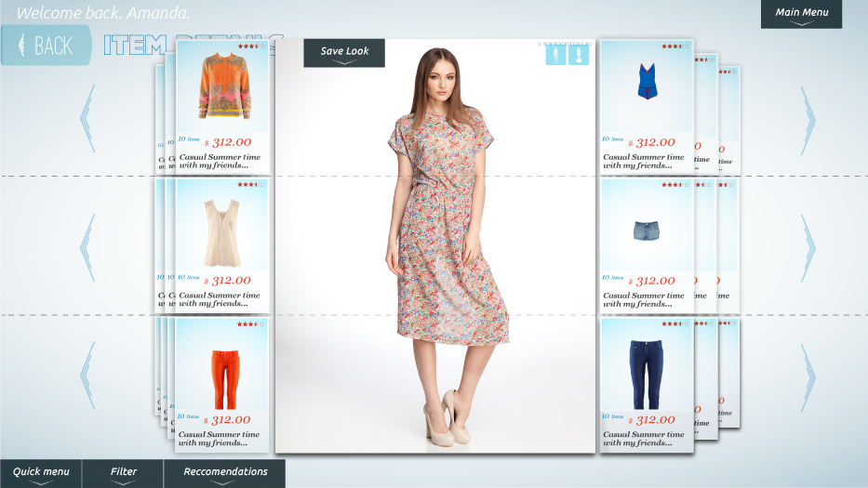This screenshot has height=488, width=868.
Task: Click the $312.00 price on blue romper
Action: coord(652,143)
